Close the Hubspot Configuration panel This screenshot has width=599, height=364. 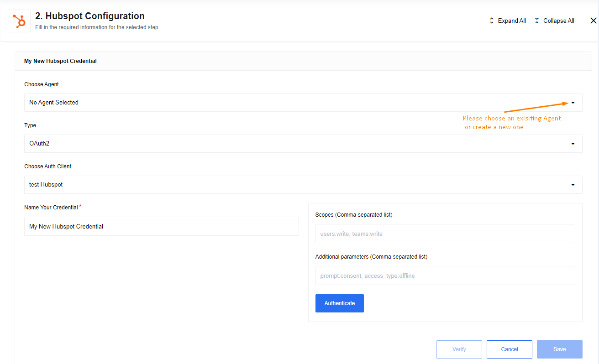pyautogui.click(x=593, y=21)
